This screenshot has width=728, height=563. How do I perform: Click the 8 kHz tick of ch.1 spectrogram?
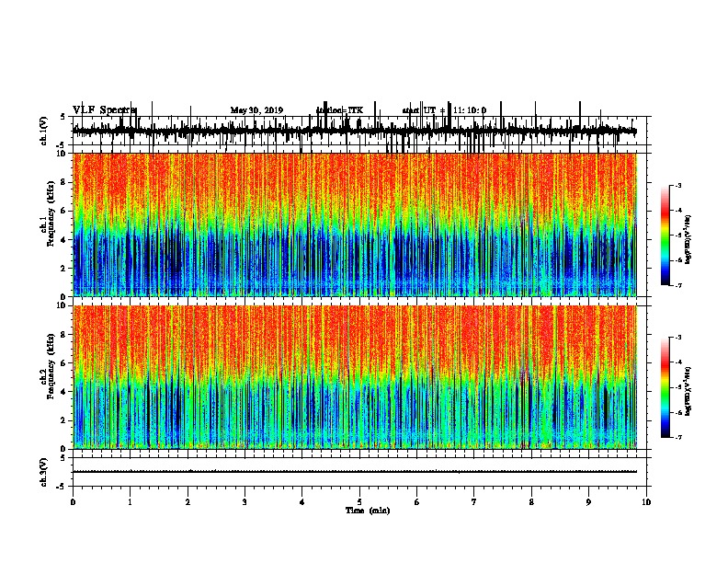(64, 182)
